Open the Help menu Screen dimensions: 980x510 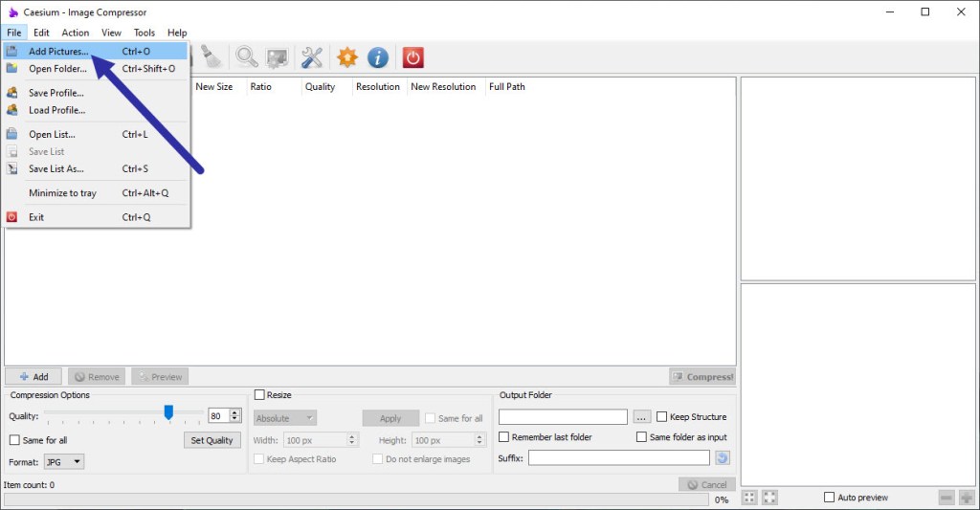point(177,33)
